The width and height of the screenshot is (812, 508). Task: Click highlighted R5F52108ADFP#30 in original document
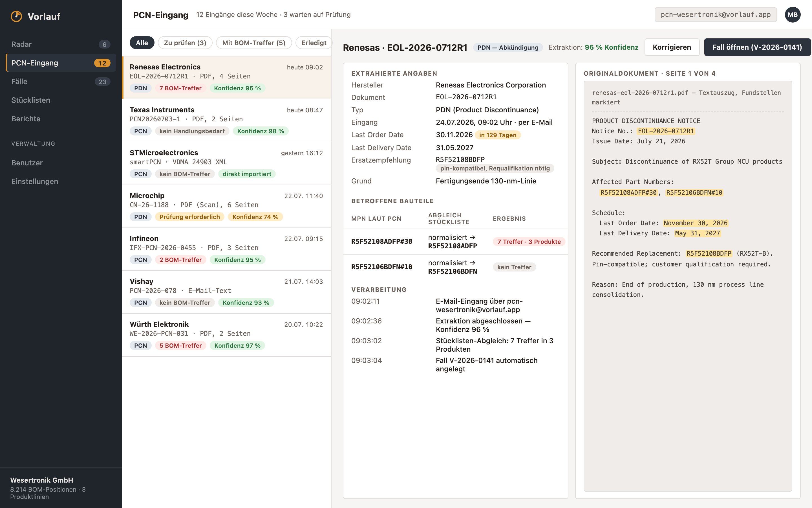pos(628,192)
